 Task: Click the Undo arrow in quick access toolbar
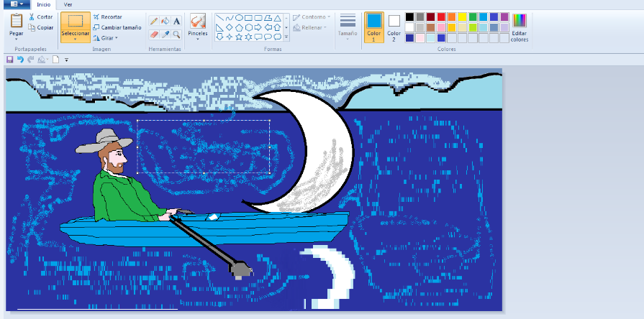point(20,60)
